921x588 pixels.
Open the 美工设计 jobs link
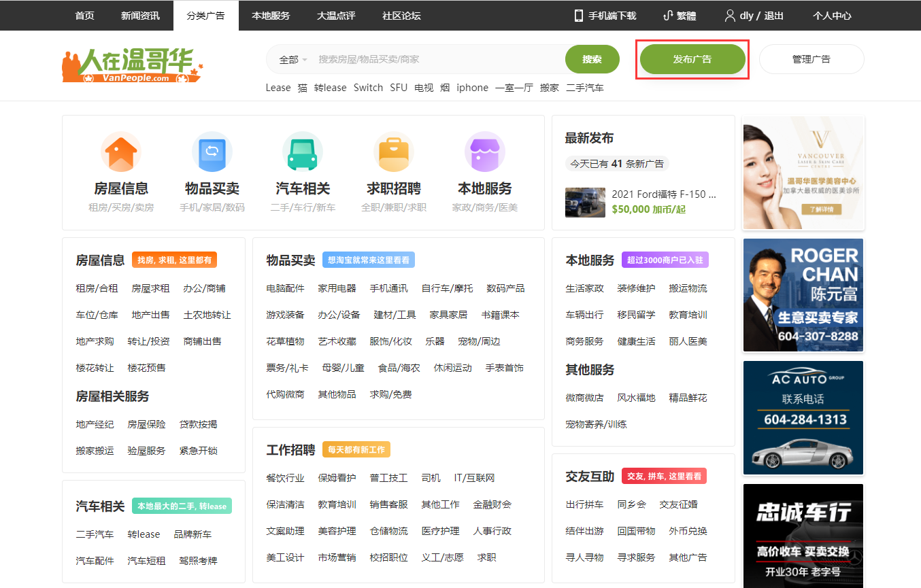click(285, 557)
